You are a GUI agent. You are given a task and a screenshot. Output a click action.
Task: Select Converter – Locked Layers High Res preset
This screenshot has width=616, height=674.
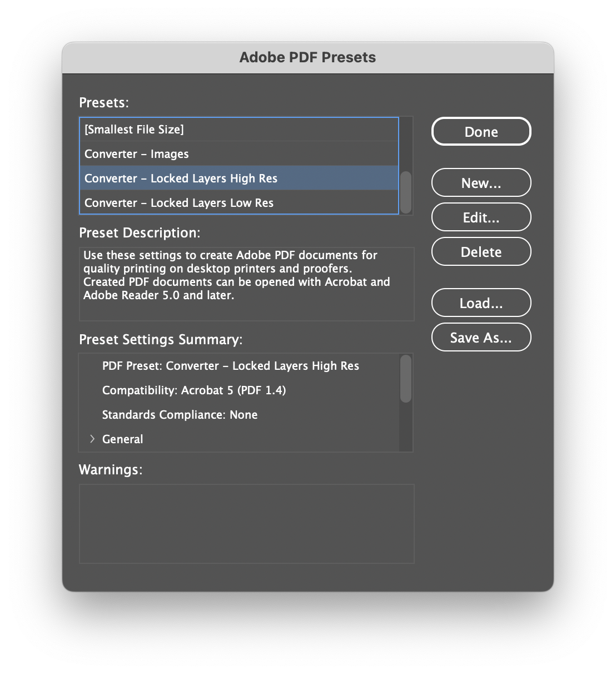[239, 179]
